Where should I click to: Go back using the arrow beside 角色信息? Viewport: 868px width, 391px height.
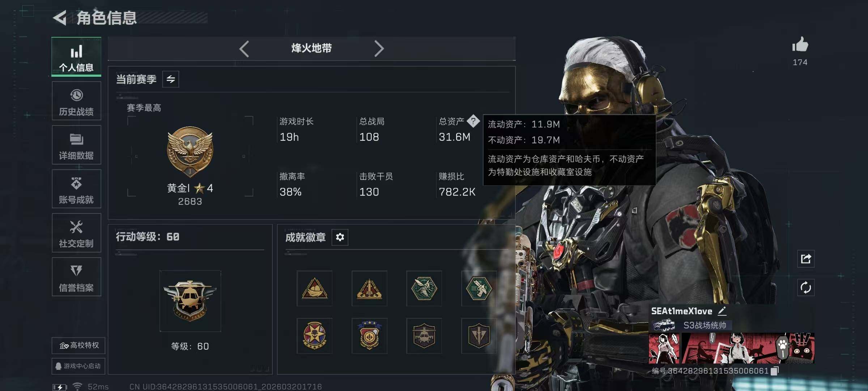tap(60, 18)
